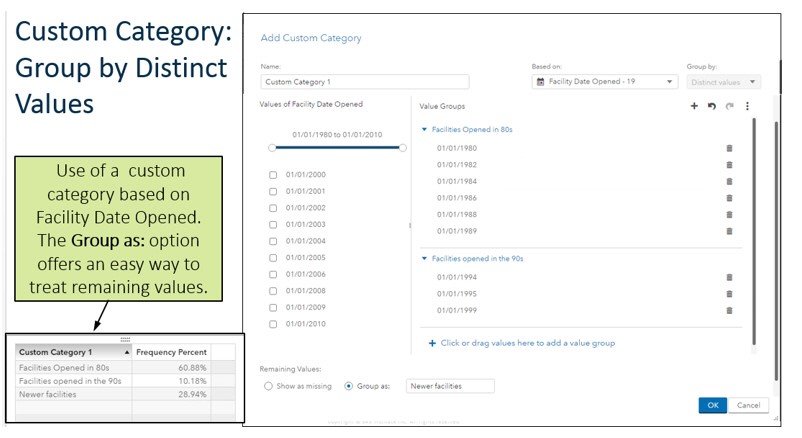The width and height of the screenshot is (802, 438).
Task: Delete the 01/01/1980 value with trash icon
Action: pos(729,148)
